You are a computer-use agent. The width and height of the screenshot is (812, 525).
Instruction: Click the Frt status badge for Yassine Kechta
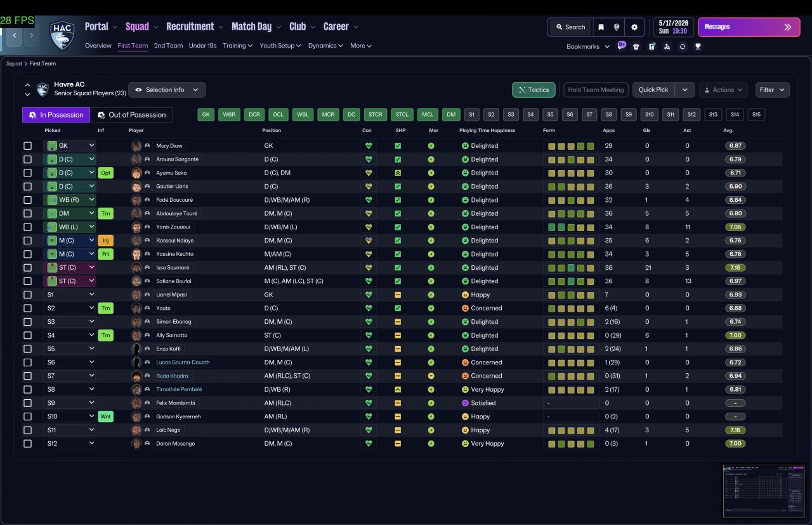point(105,254)
